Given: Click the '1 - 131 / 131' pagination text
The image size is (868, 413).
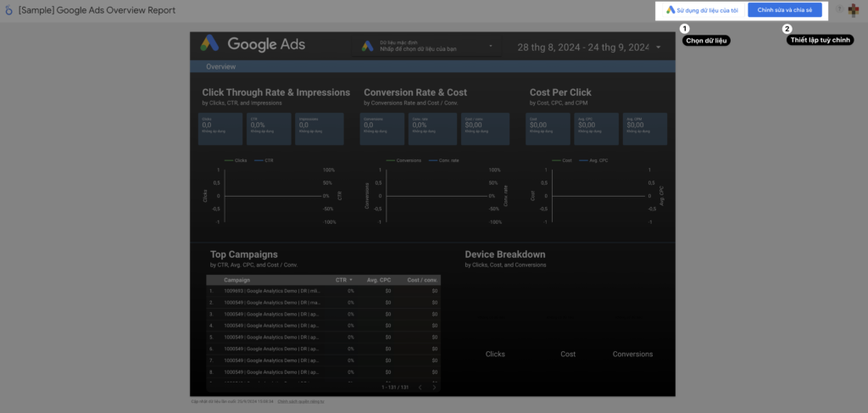Looking at the screenshot, I should click(x=395, y=388).
